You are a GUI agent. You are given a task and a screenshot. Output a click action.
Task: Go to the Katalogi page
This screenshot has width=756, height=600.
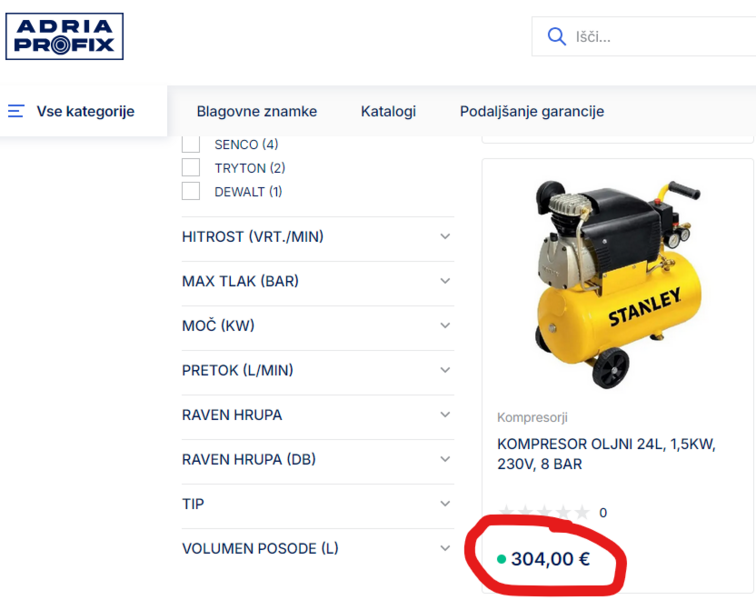coord(388,111)
